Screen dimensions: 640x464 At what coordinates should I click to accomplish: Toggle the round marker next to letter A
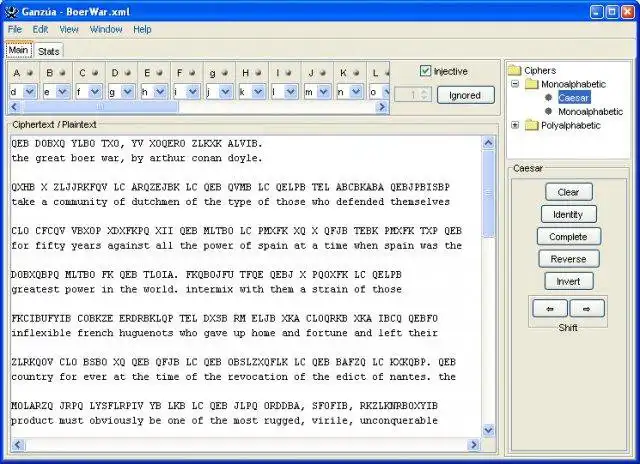point(30,73)
